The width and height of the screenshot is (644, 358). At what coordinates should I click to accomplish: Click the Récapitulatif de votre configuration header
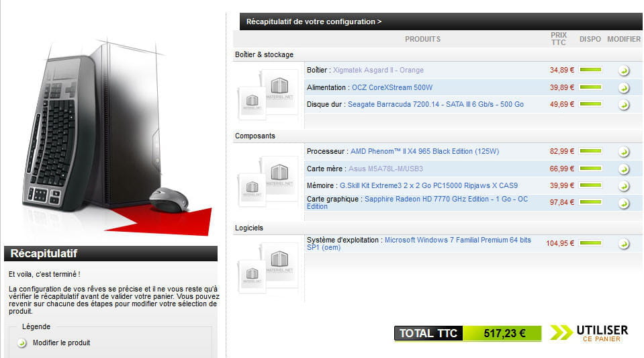pyautogui.click(x=314, y=21)
